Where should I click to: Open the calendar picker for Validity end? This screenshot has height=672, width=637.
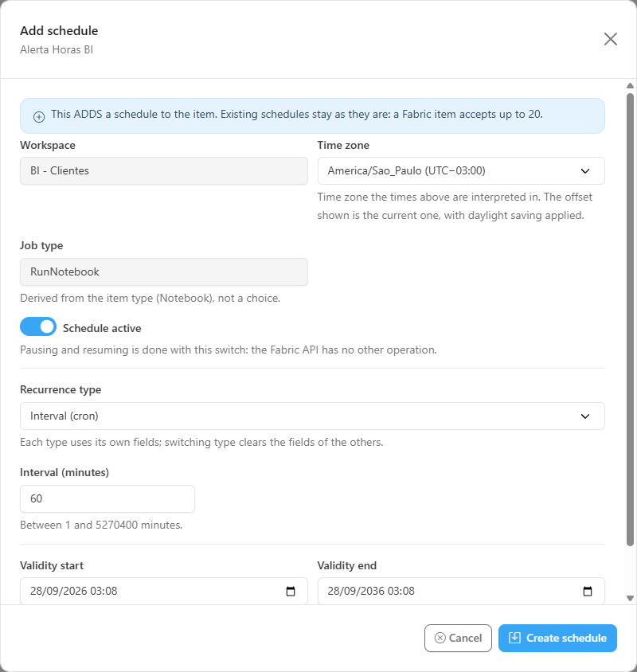click(x=588, y=591)
